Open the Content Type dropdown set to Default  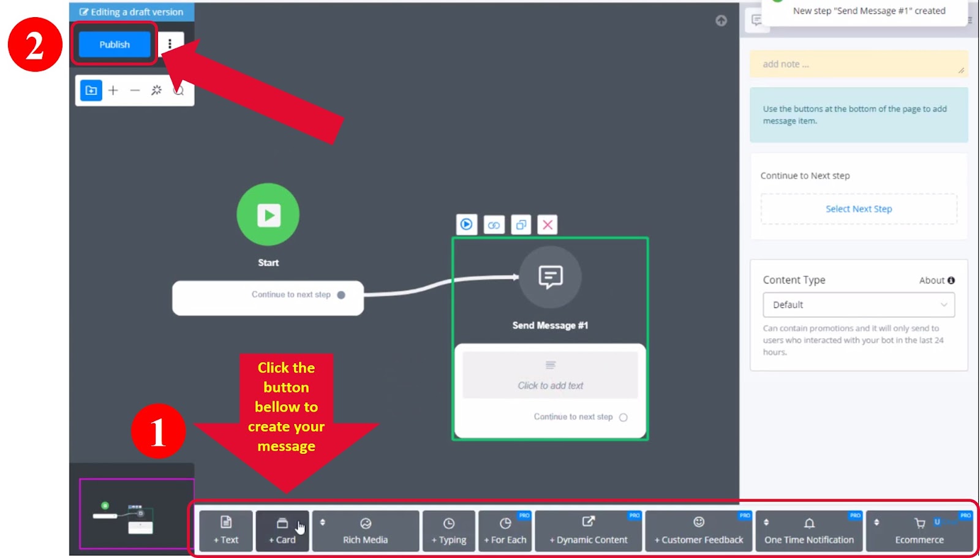coord(859,305)
